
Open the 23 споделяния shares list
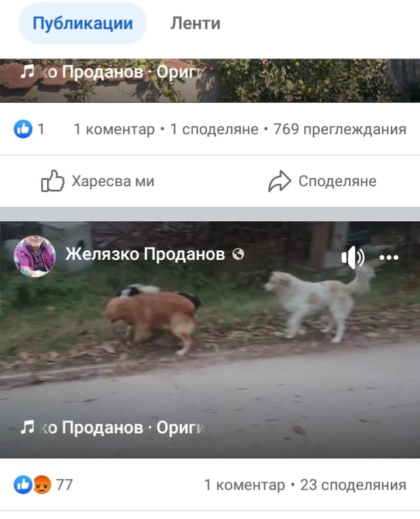point(353,485)
